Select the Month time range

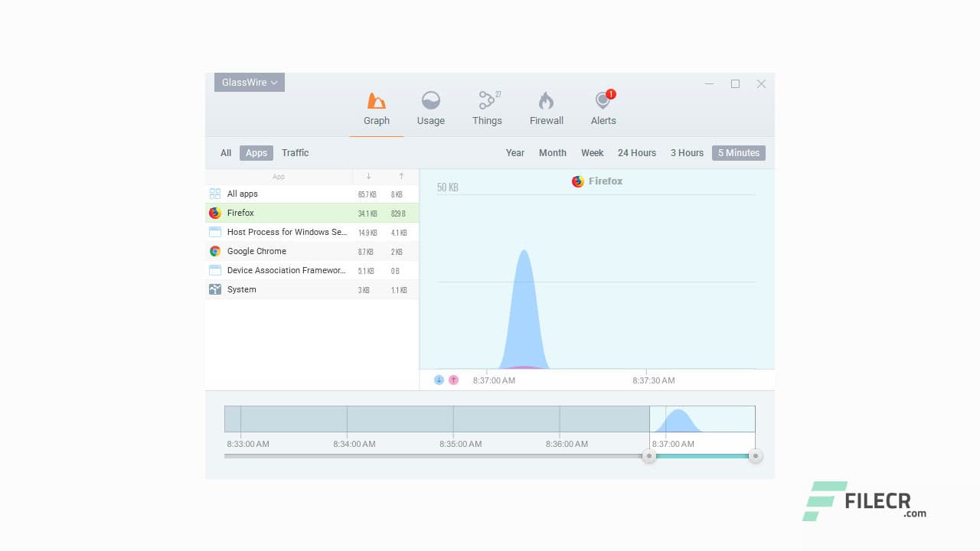tap(553, 153)
